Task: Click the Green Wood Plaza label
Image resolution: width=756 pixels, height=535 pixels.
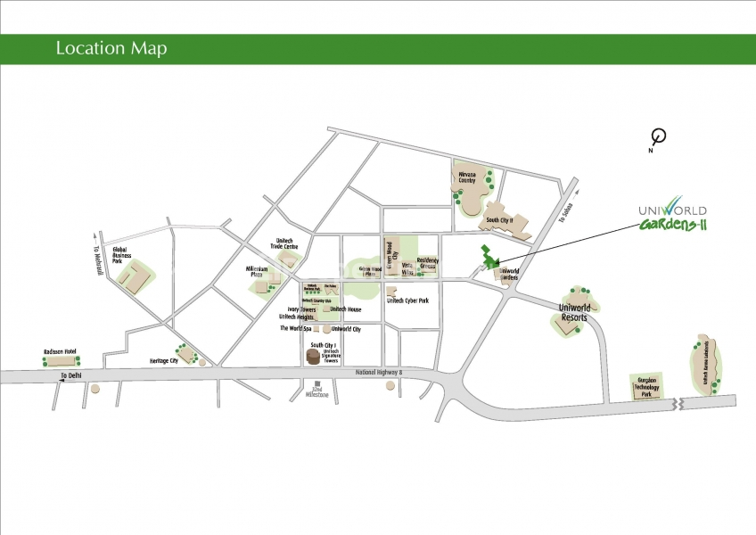Action: click(370, 271)
